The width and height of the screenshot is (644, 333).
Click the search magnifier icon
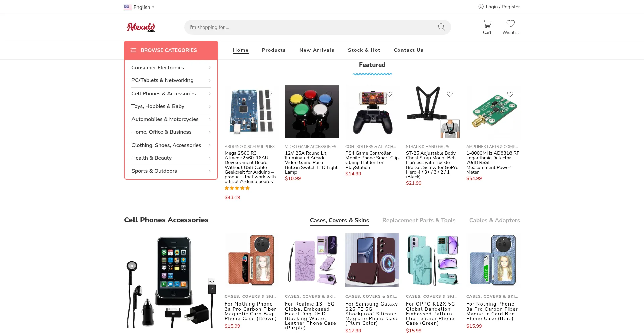click(x=441, y=27)
